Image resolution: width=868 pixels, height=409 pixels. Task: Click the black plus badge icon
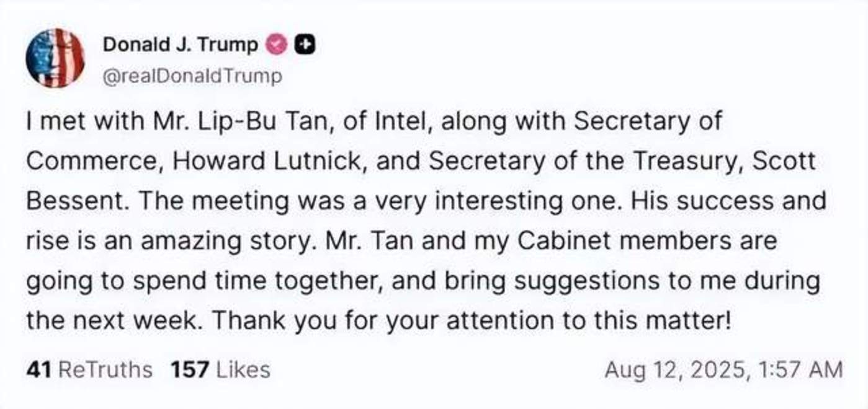pos(305,45)
